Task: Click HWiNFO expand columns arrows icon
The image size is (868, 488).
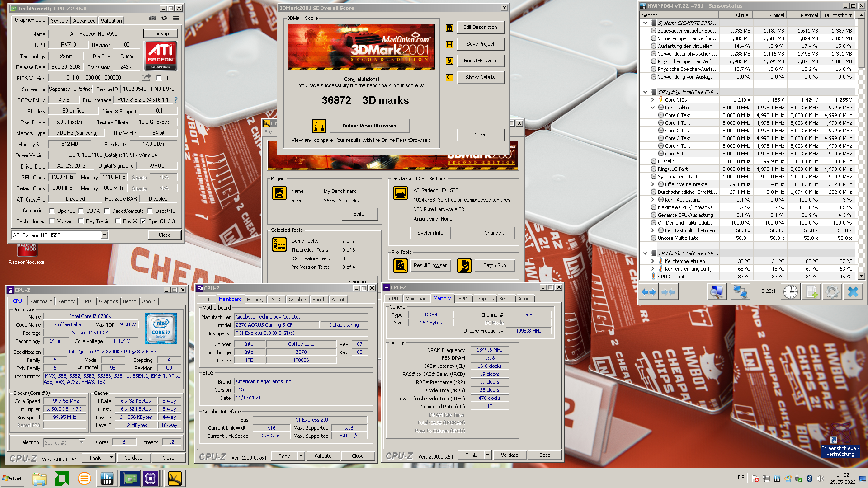Action: click(x=649, y=292)
